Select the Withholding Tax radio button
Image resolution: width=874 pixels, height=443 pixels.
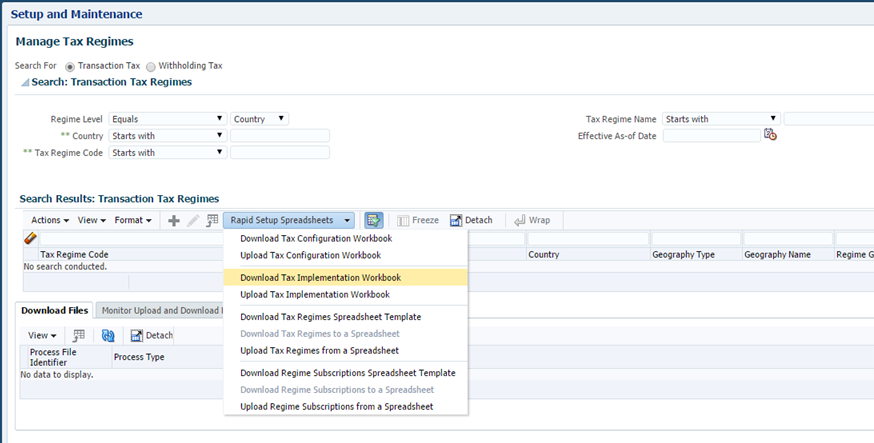pyautogui.click(x=151, y=66)
